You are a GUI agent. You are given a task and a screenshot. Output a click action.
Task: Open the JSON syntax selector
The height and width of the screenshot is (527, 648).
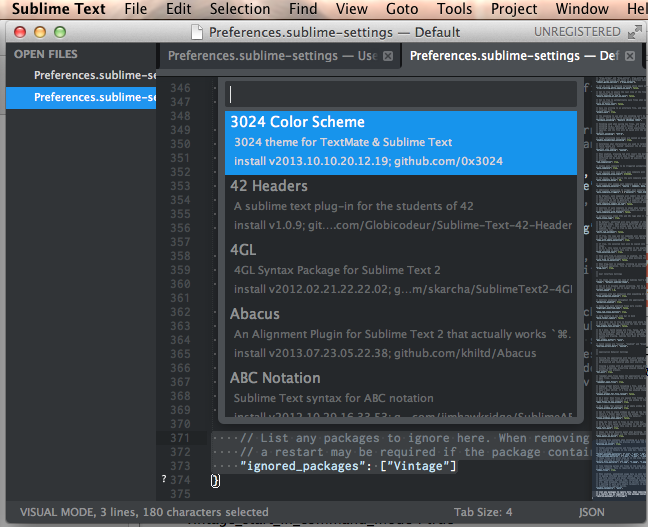coord(591,512)
